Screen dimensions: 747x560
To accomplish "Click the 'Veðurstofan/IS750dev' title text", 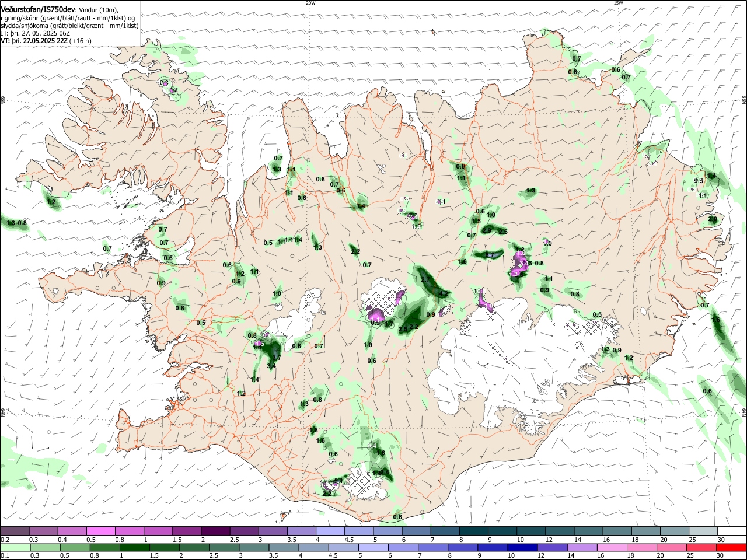I will point(39,10).
